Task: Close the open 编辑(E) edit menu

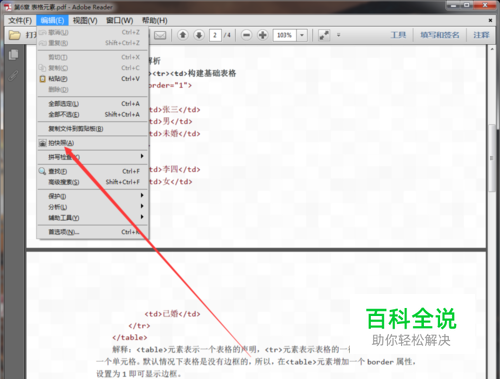Action: tap(52, 21)
